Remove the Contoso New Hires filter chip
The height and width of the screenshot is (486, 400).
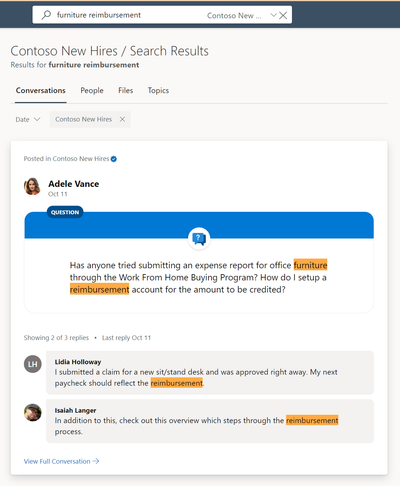(x=122, y=119)
